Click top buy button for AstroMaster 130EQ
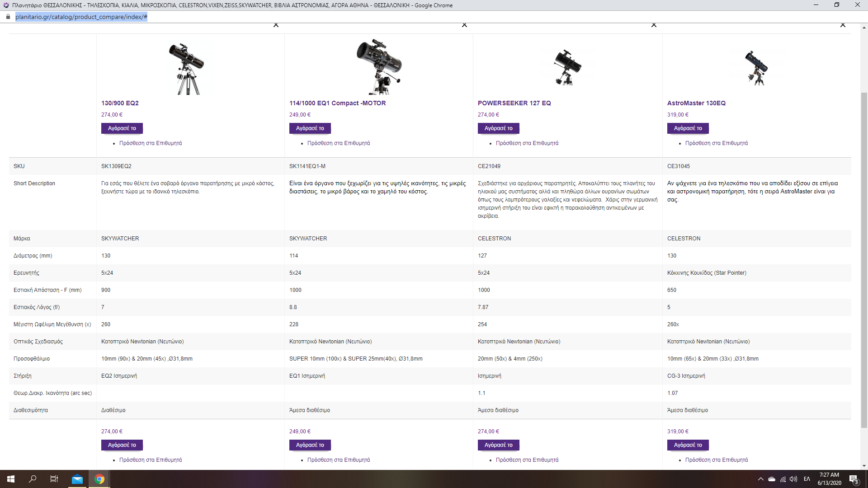Image resolution: width=868 pixels, height=488 pixels. coord(688,128)
